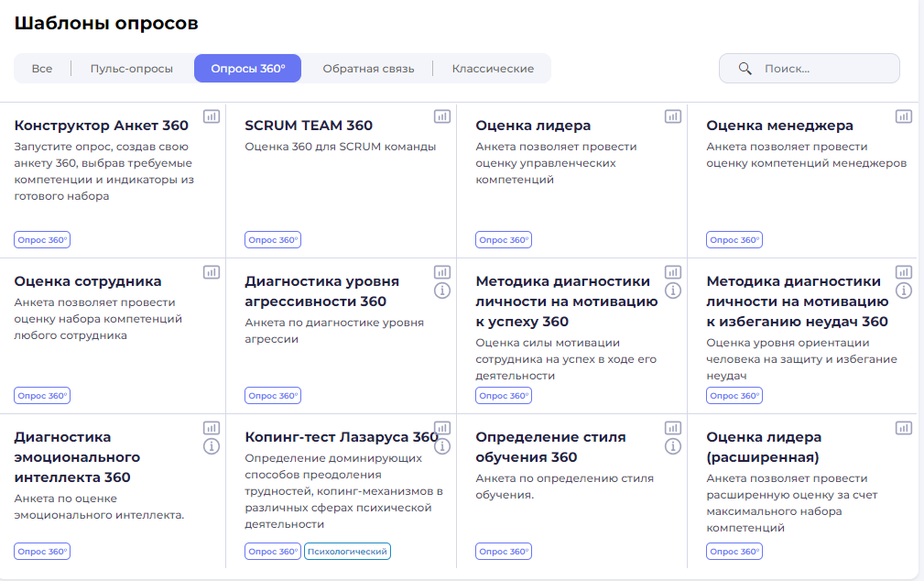
Task: Switch to the Все tab
Action: 42,69
